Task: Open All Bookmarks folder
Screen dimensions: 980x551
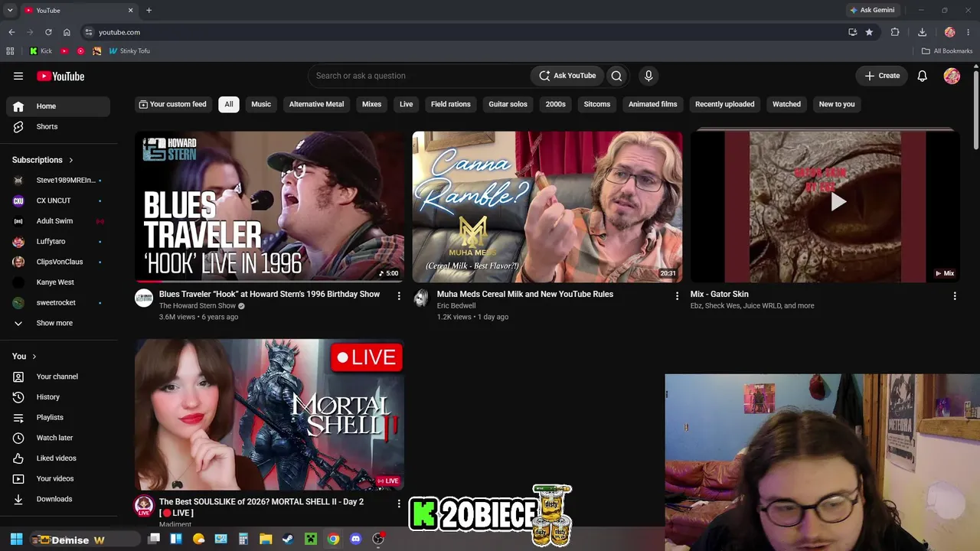Action: (x=947, y=51)
